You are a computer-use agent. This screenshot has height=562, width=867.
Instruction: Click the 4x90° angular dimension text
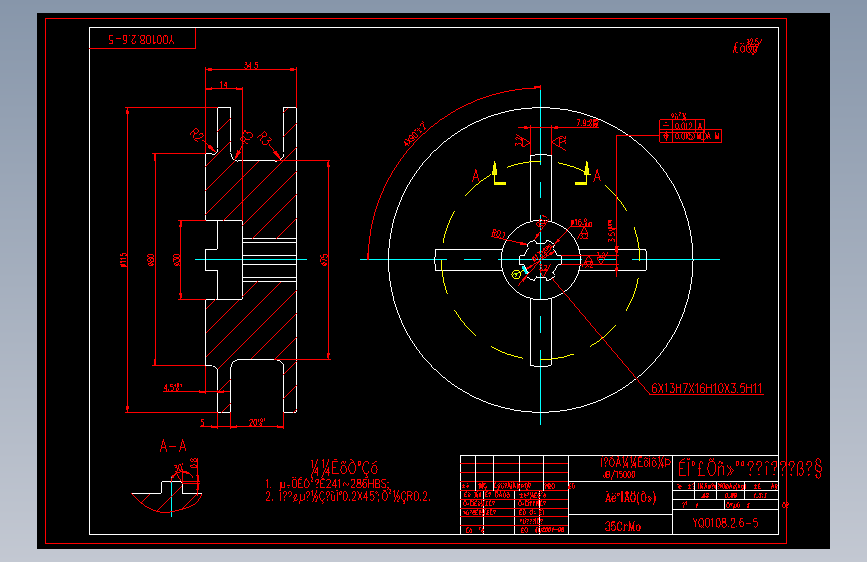click(416, 134)
